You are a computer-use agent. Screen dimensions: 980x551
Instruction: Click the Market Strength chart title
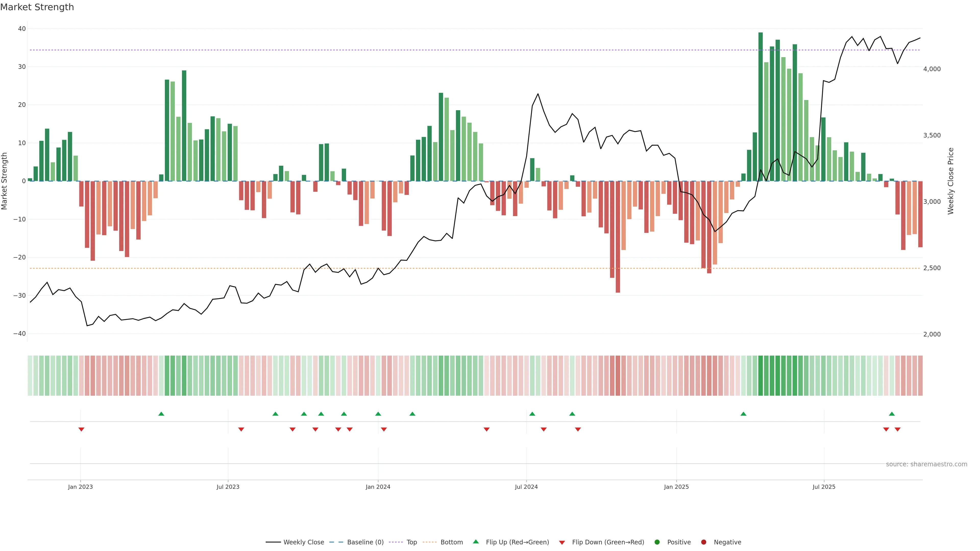[37, 7]
